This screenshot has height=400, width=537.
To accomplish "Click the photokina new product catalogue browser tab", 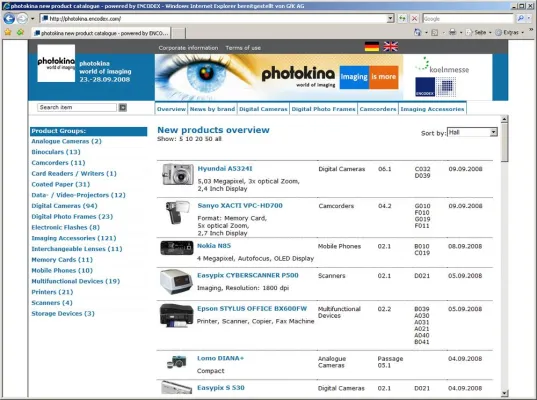I will (101, 33).
